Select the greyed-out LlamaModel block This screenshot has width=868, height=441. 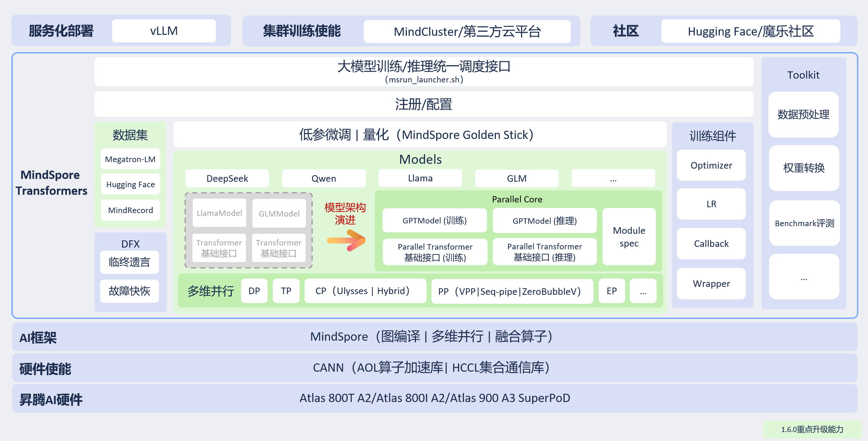tap(219, 213)
